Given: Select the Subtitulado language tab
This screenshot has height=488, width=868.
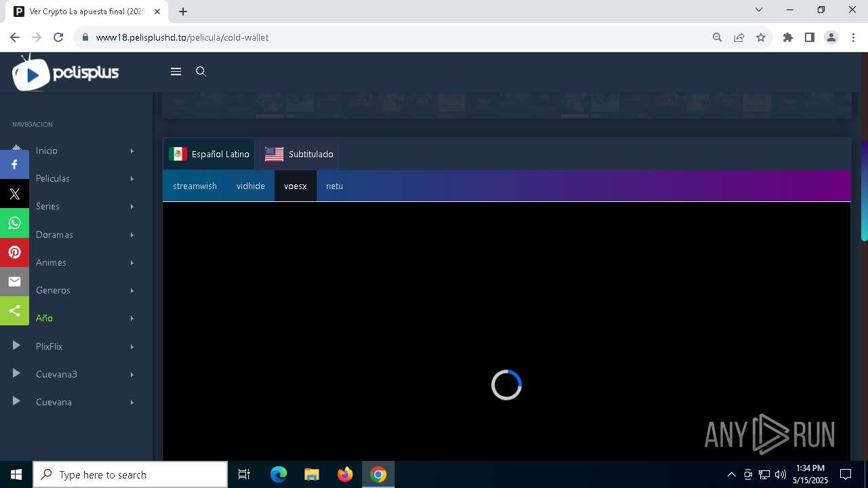Looking at the screenshot, I should click(x=299, y=154).
